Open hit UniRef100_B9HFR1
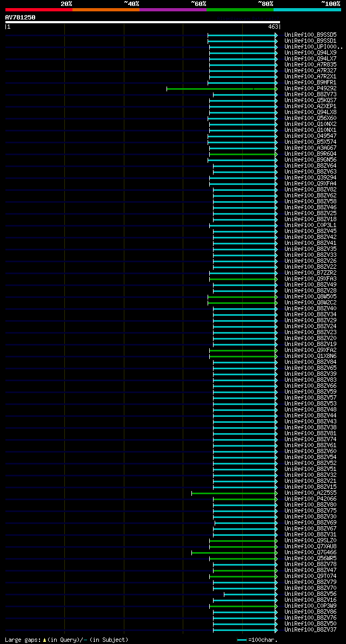 pos(310,83)
